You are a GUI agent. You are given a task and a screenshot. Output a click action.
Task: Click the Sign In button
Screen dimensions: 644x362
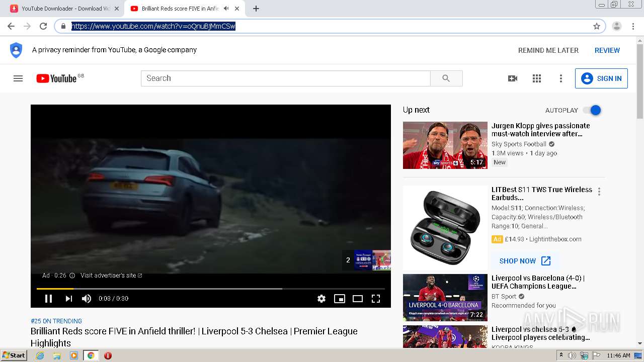601,78
